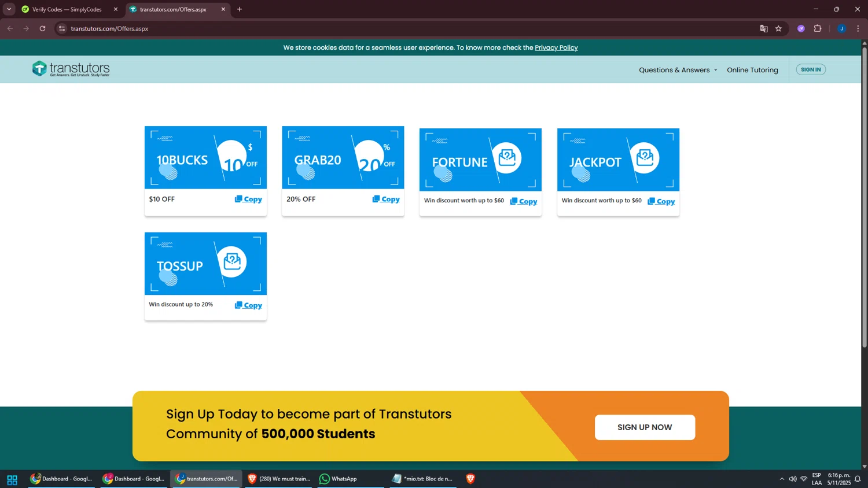Open the Chrome three-dot menu
868x488 pixels.
858,28
